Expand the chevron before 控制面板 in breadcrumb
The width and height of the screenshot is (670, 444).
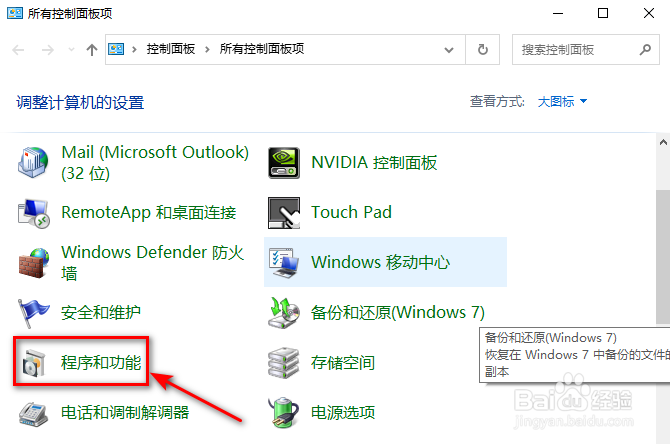pos(135,50)
